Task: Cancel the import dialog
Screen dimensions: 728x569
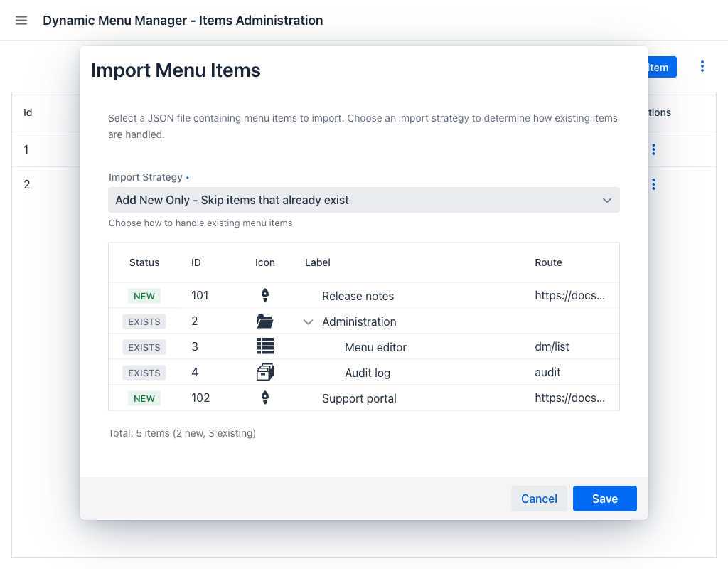Action: (539, 499)
